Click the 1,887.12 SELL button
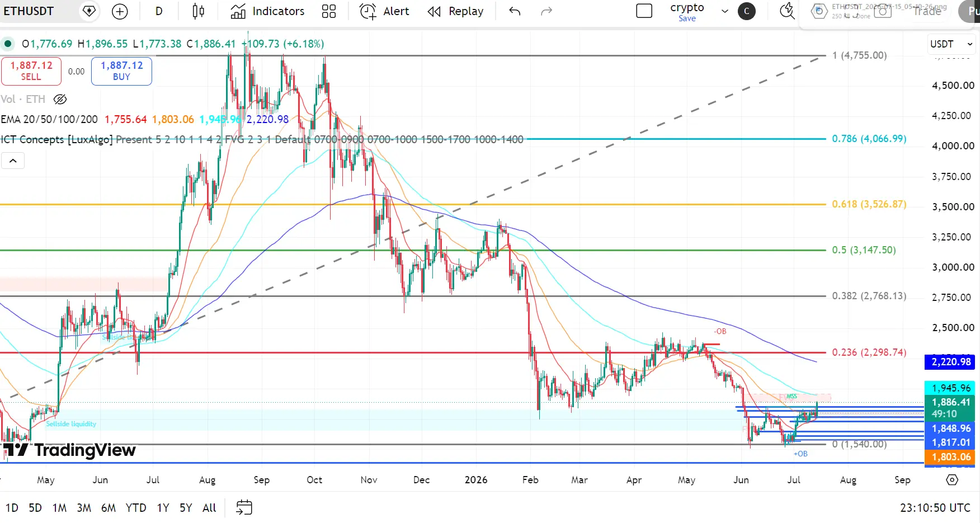Viewport: 980px width, 523px height. click(31, 71)
